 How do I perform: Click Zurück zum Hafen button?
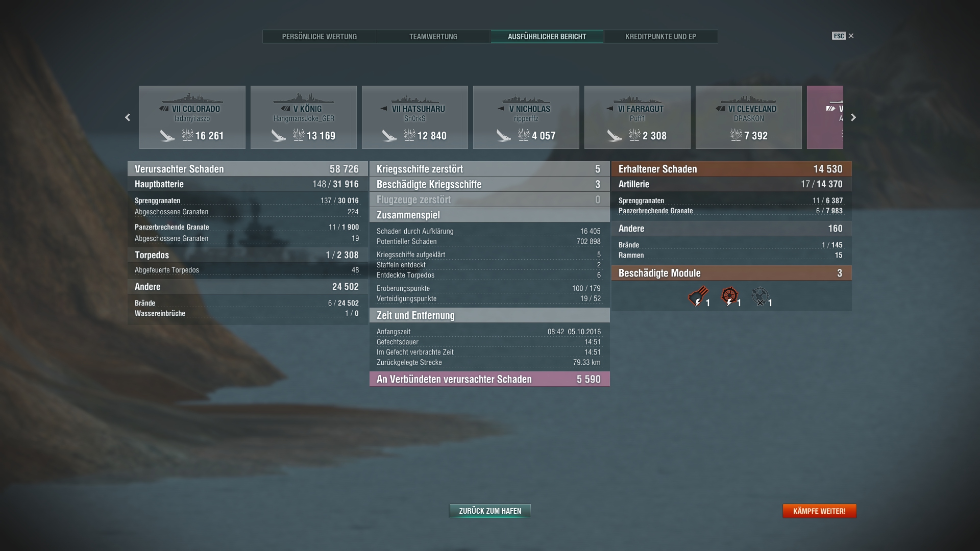pyautogui.click(x=490, y=511)
